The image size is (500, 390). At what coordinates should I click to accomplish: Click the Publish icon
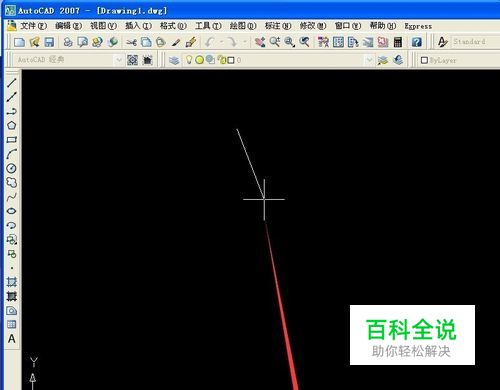point(97,42)
